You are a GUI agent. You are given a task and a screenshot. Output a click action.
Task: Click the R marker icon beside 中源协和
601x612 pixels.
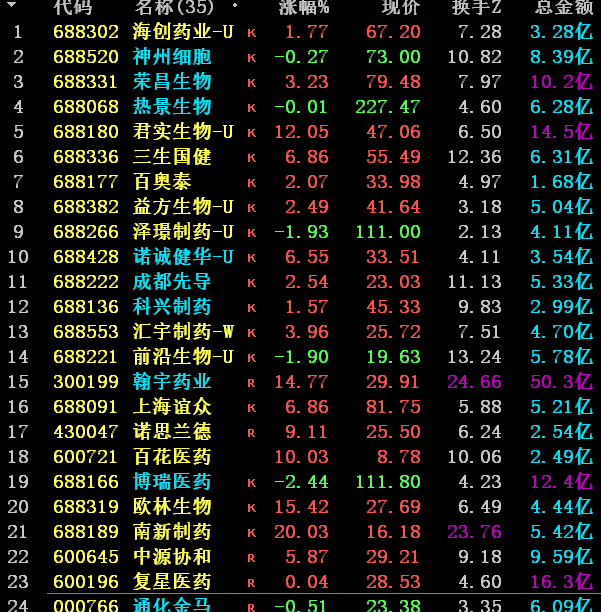(x=252, y=558)
